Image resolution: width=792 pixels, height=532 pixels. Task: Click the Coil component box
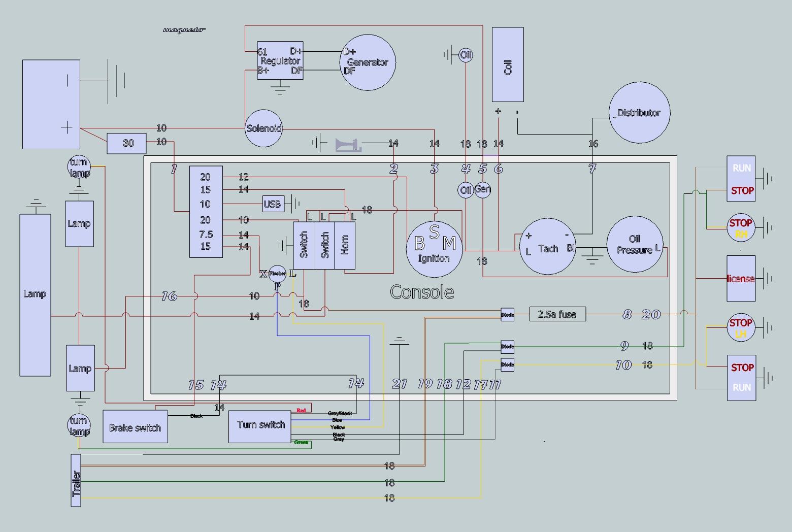point(508,64)
